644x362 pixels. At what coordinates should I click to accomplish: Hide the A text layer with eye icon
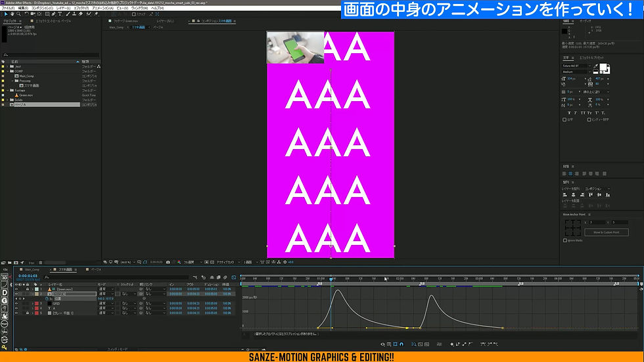16,308
